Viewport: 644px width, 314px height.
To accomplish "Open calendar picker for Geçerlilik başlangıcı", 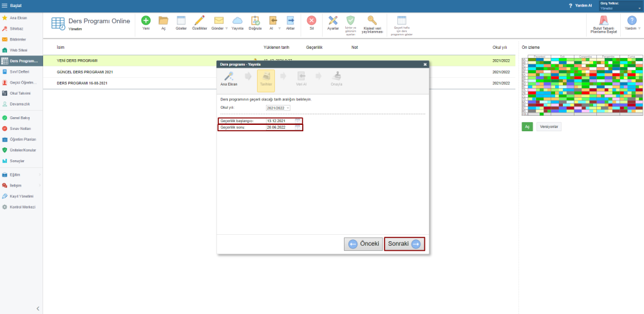I will click(298, 121).
